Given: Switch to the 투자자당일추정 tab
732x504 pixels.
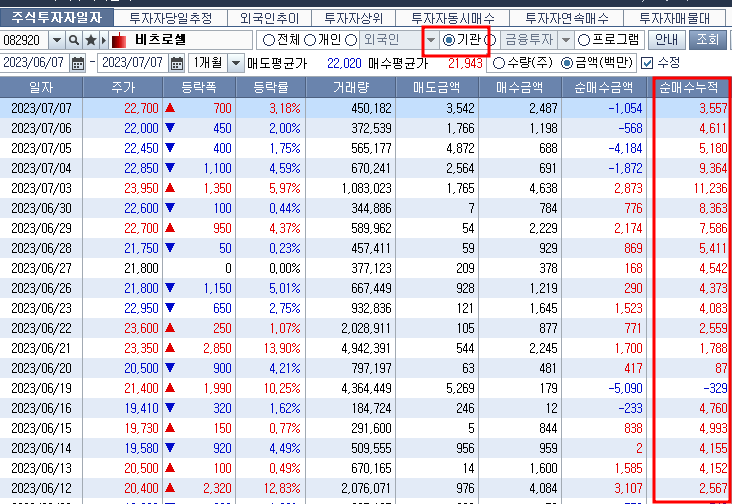Looking at the screenshot, I should pyautogui.click(x=171, y=18).
